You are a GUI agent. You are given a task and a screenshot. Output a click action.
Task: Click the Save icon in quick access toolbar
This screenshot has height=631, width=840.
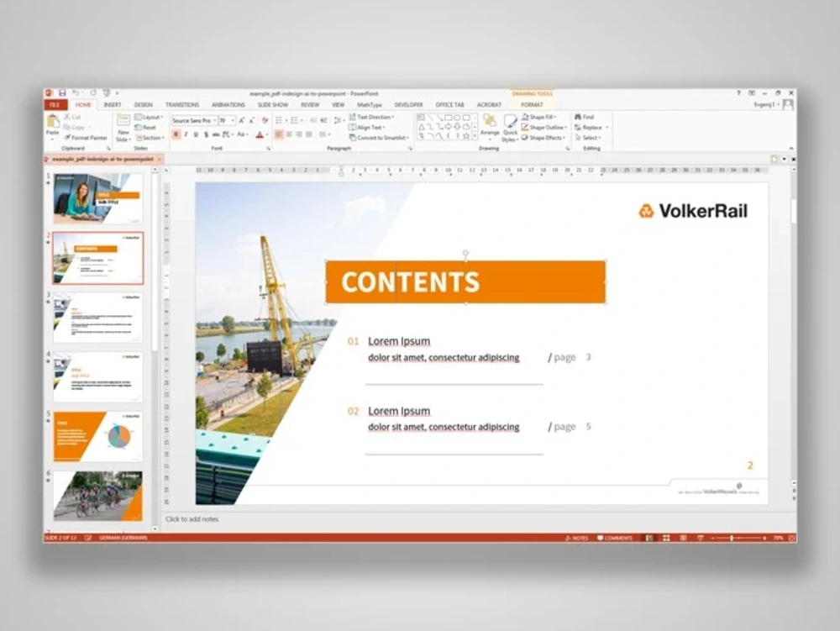click(62, 93)
